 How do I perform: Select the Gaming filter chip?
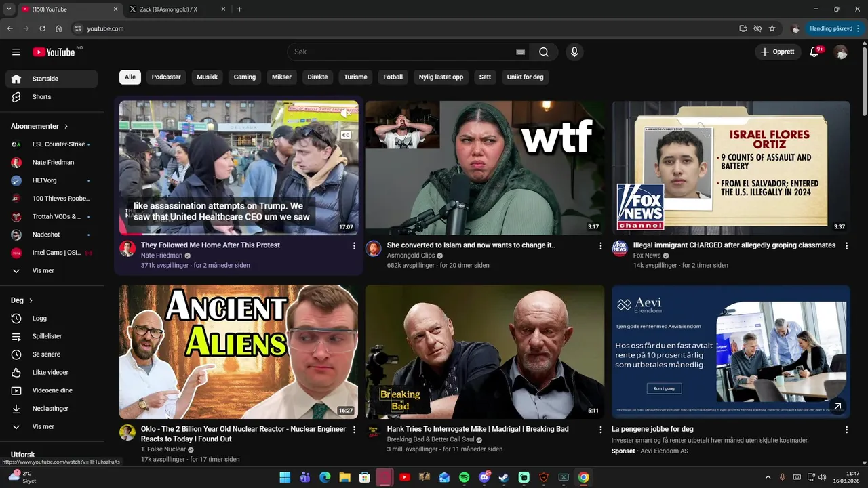tap(245, 77)
